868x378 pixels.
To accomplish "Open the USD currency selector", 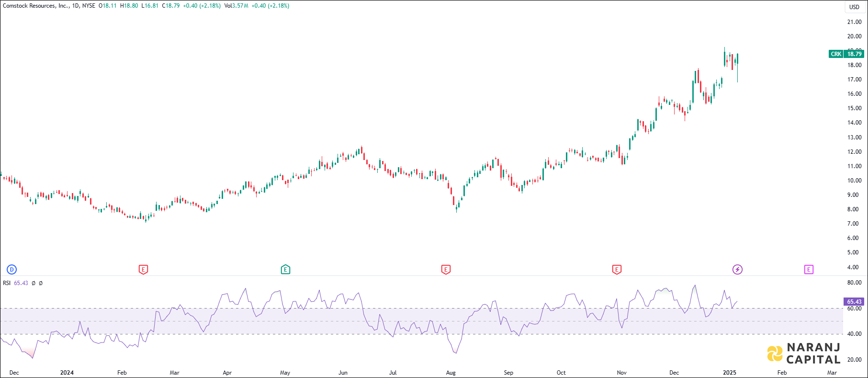I will pos(855,7).
